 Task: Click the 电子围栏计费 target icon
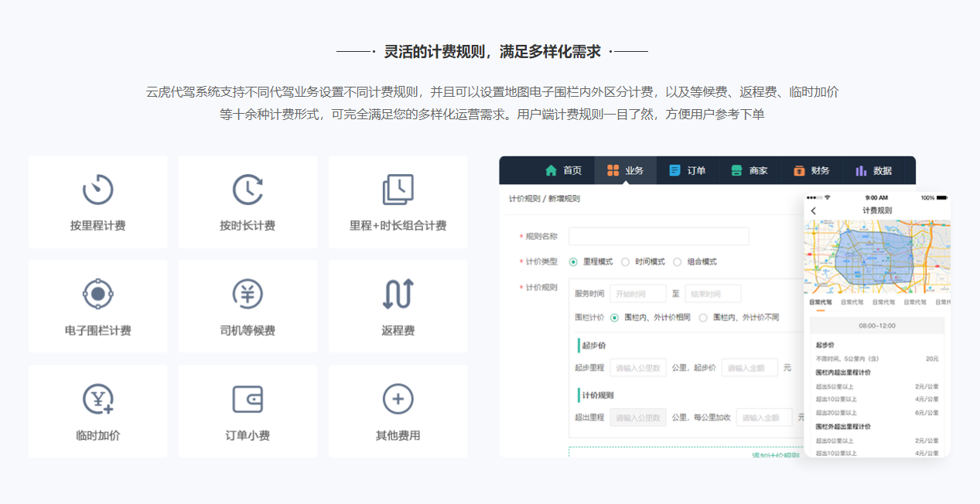pyautogui.click(x=97, y=294)
